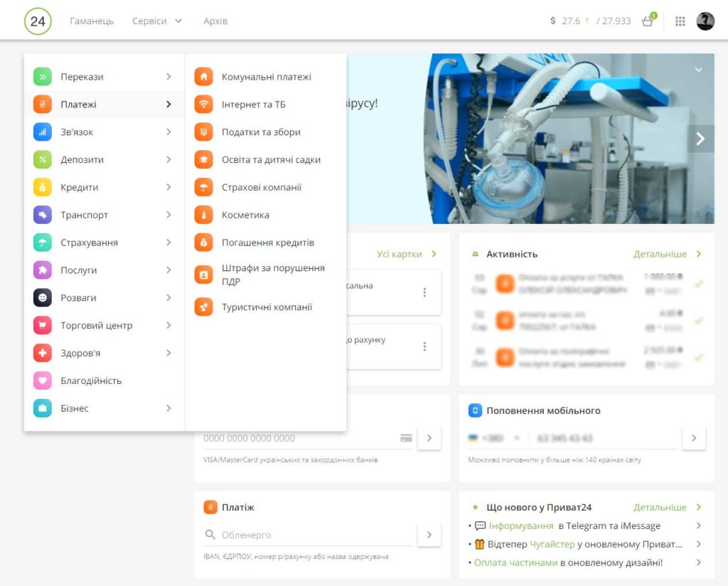Open the Гаманець tab
The width and height of the screenshot is (728, 586).
tap(92, 21)
